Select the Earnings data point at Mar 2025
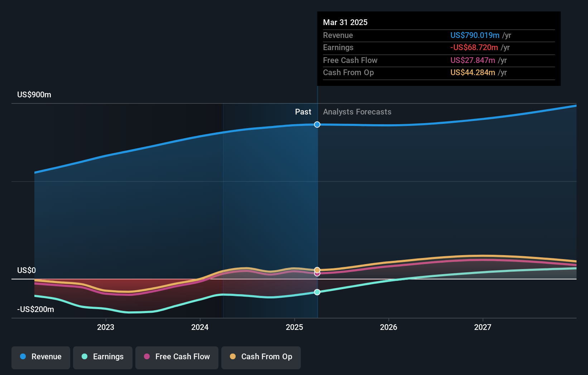This screenshot has height=375, width=588. tap(317, 292)
